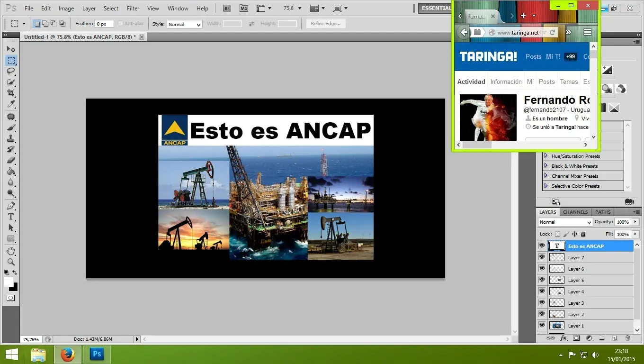Select the Clone Stamp tool

click(x=11, y=138)
